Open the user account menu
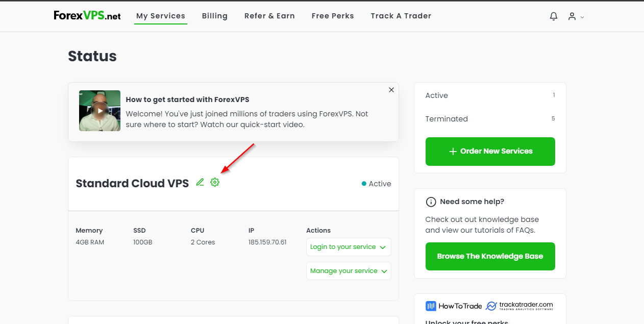 (x=575, y=16)
